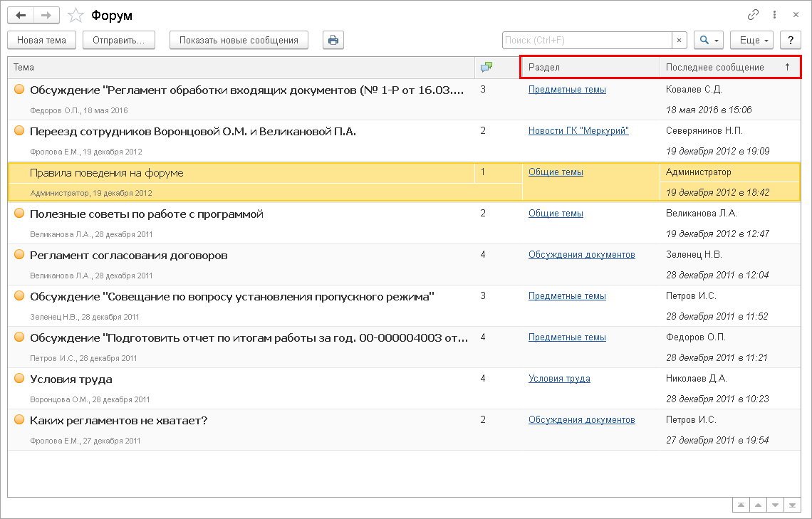Select topic Регламент согласования договоров
This screenshot has width=812, height=519.
pyautogui.click(x=128, y=256)
